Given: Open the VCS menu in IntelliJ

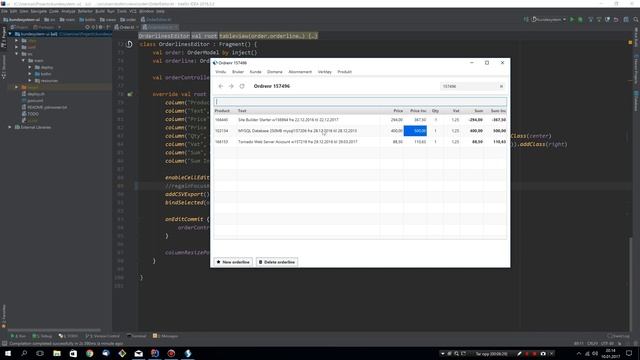Looking at the screenshot, I should point(133,11).
